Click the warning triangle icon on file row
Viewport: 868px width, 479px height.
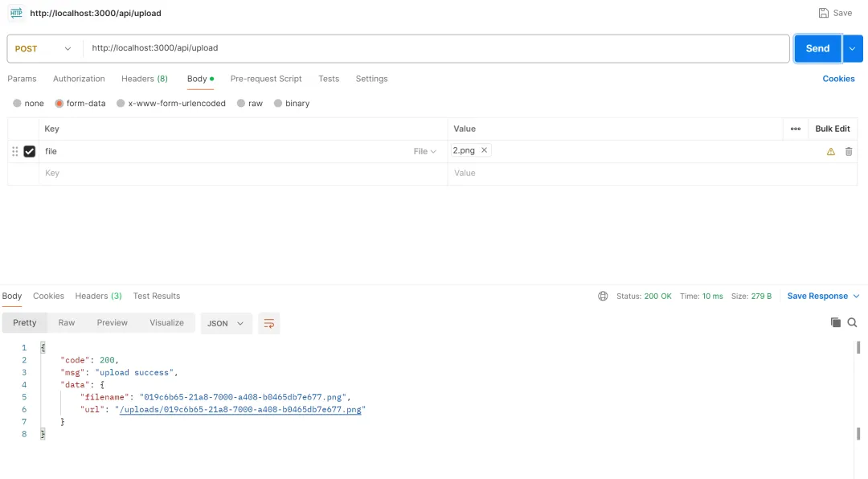pos(830,151)
